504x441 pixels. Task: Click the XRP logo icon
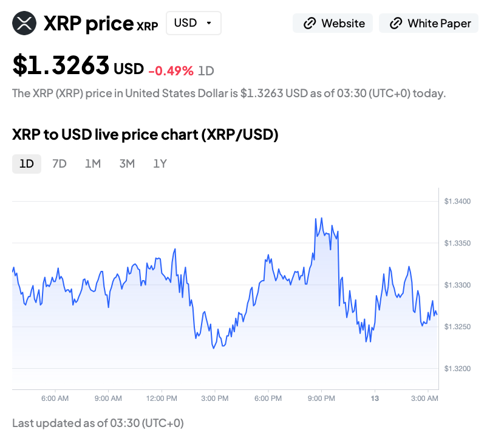pos(24,24)
